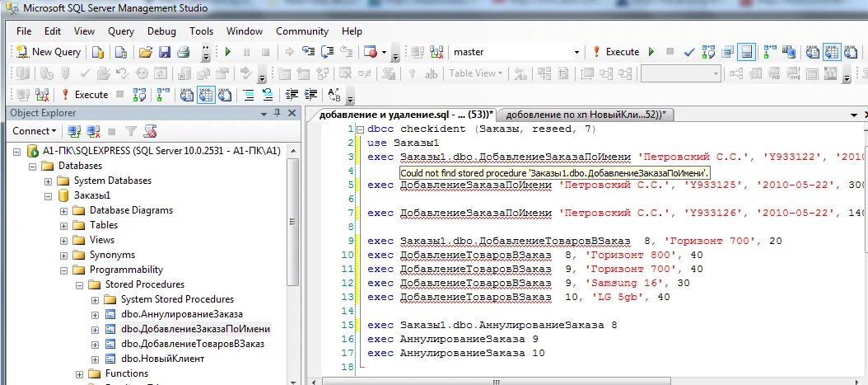Expand the Functions folder
Viewport: 868px width, 385px height.
click(79, 374)
